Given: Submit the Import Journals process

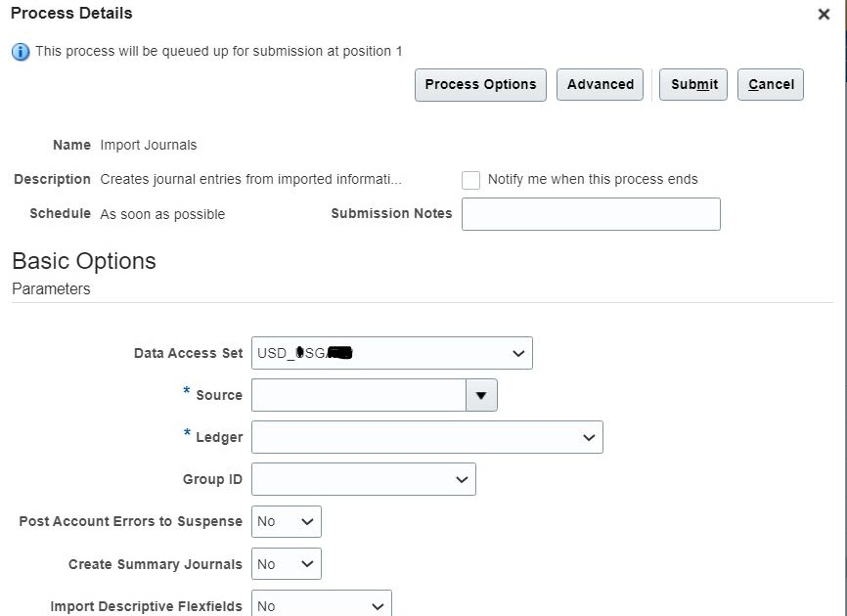Looking at the screenshot, I should [x=692, y=84].
